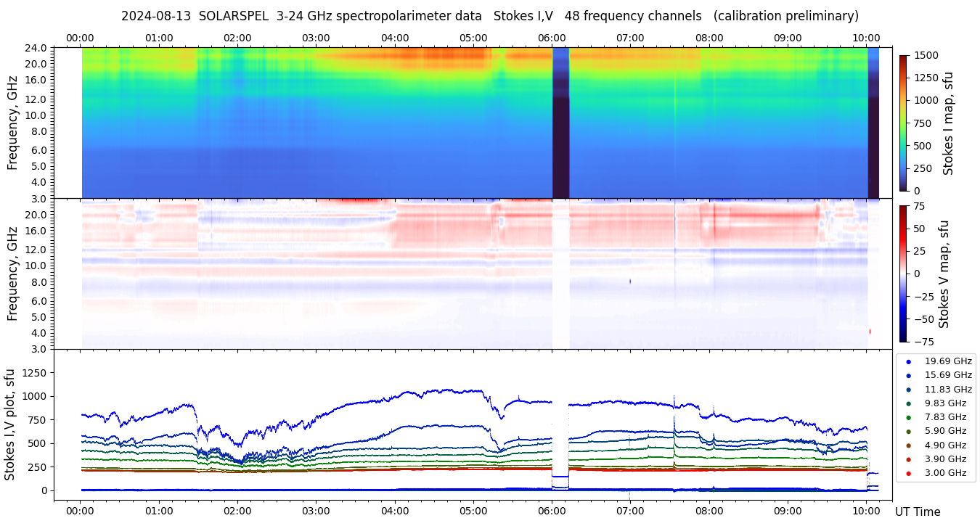The height and width of the screenshot is (526, 980).
Task: Click the 5.90 GHz legend marker
Action: [908, 432]
